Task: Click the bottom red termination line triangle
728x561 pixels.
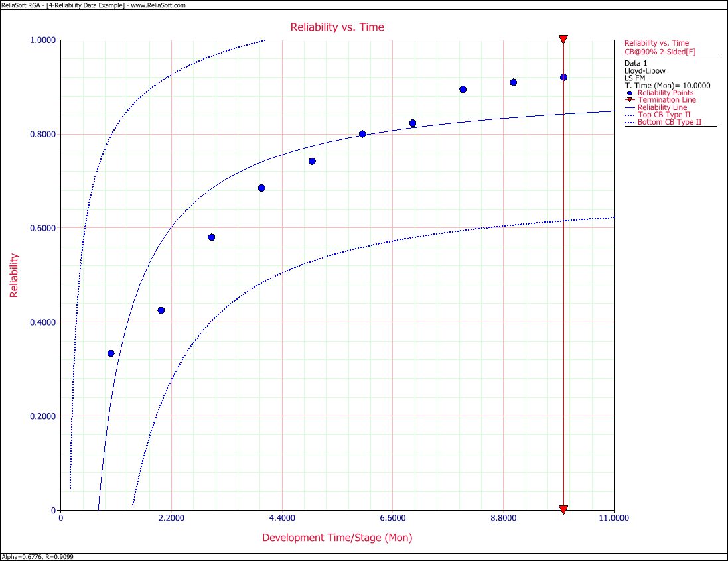Action: (x=563, y=509)
